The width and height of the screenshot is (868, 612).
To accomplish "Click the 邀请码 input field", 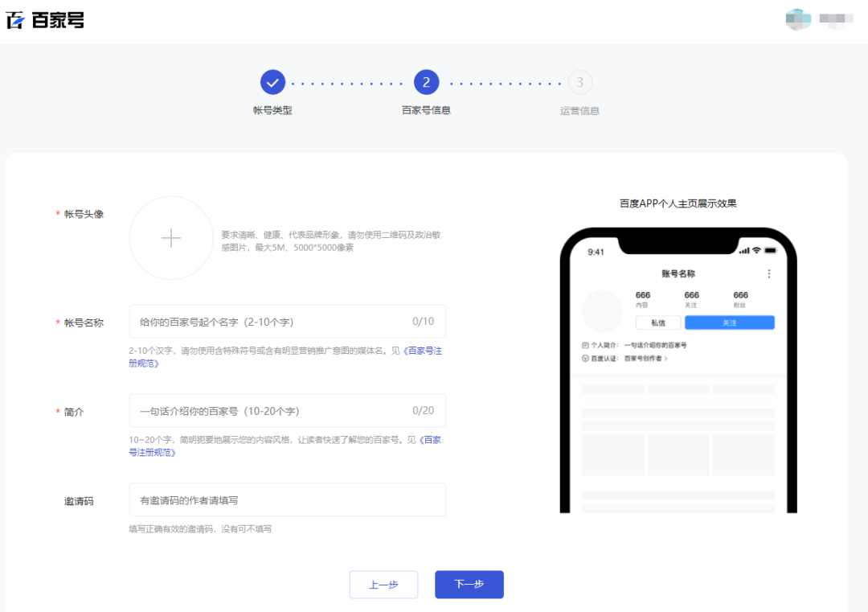I will (x=288, y=499).
